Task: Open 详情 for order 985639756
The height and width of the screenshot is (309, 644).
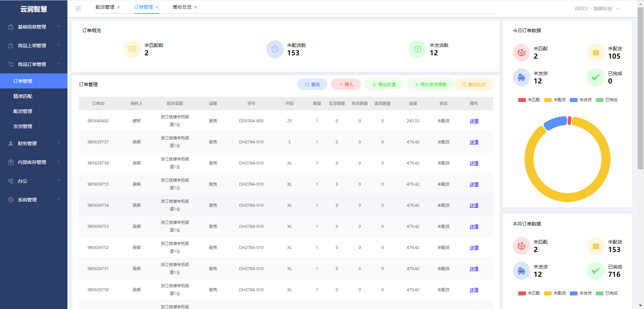Action: point(474,163)
